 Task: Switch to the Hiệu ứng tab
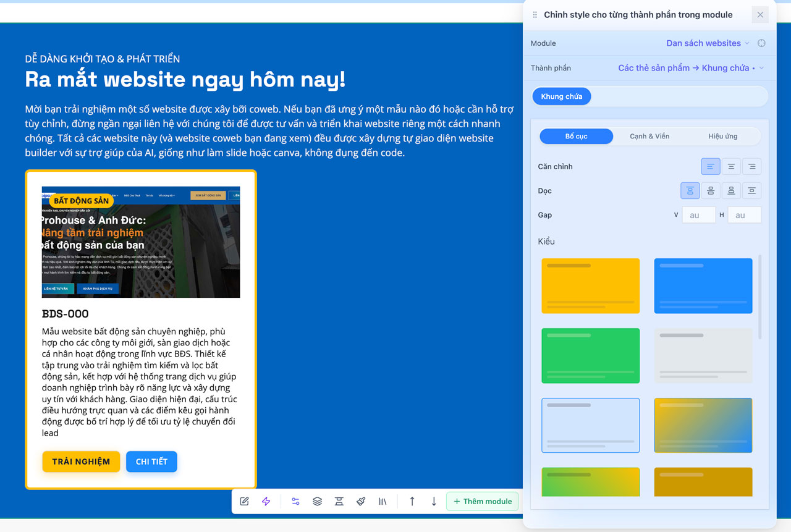pos(723,136)
